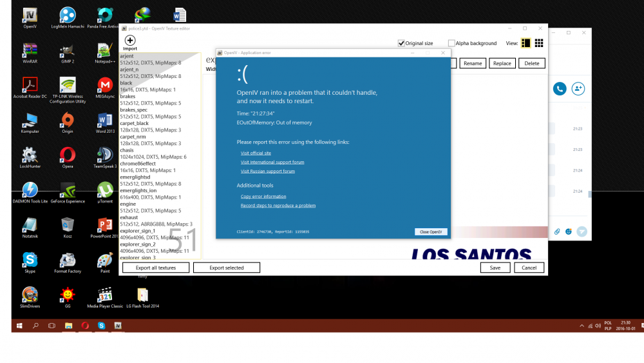Enable the Alpha background checkbox

[x=451, y=43]
